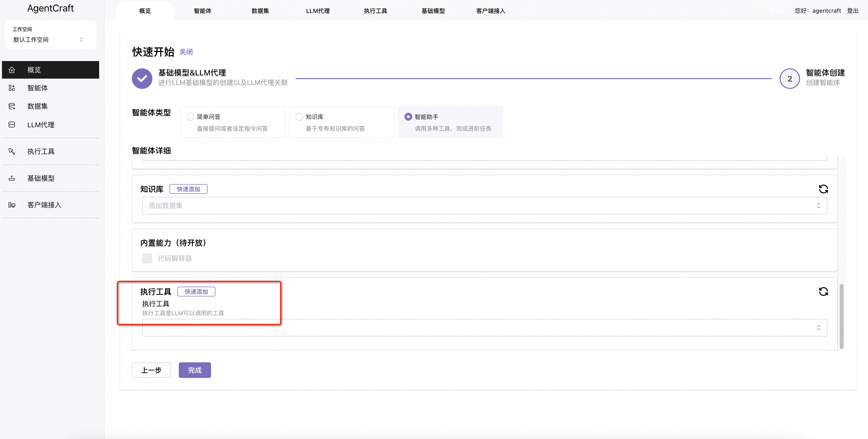
Task: Click 快速添加 next to 执行工具
Action: pyautogui.click(x=196, y=292)
